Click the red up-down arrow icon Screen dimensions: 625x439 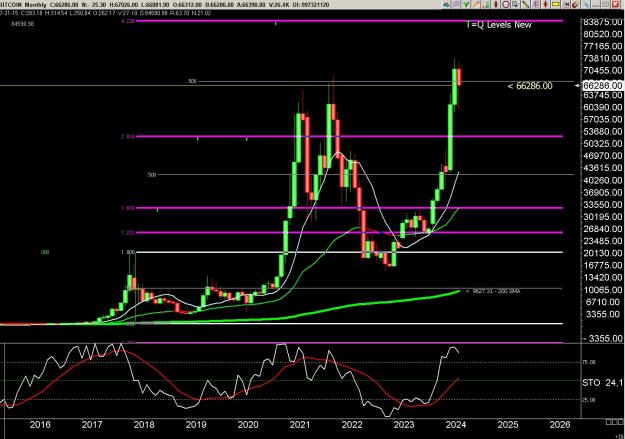tap(546, 4)
